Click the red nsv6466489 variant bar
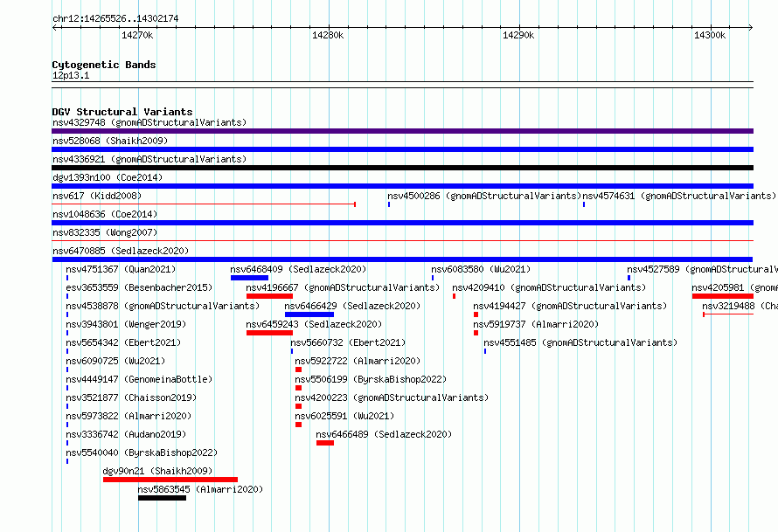 (325, 443)
